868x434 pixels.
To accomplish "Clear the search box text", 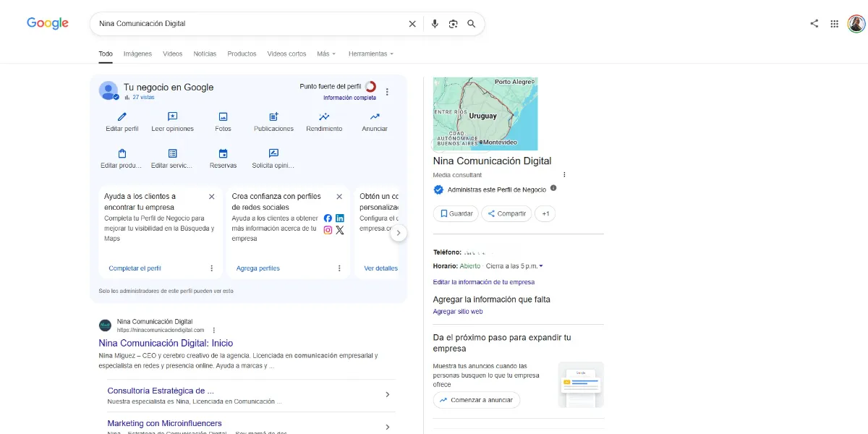I will [412, 24].
